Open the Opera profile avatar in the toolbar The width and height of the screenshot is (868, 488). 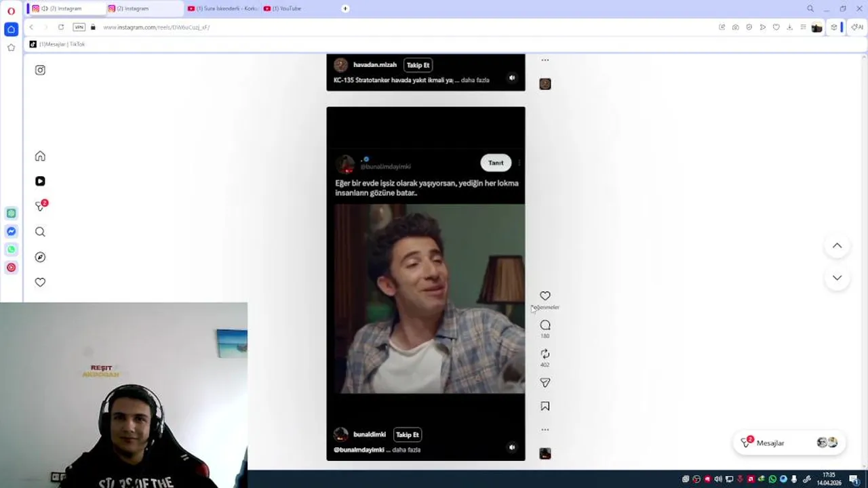[x=816, y=27]
